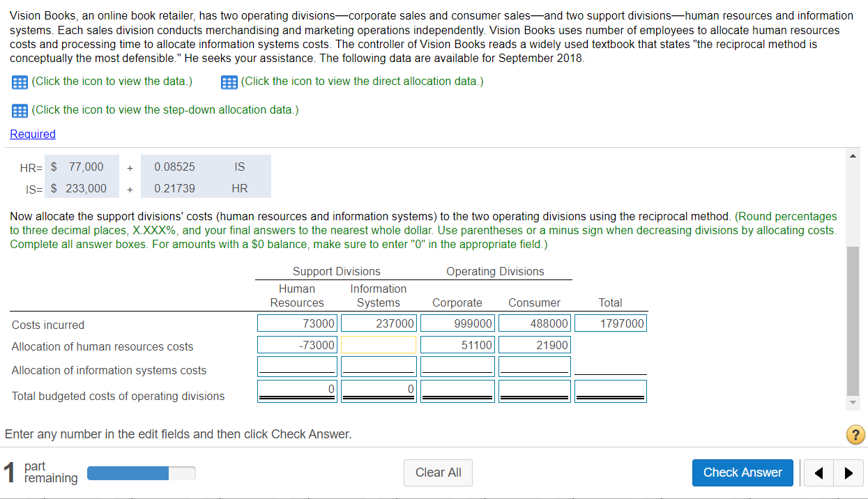Click Human Resources total budgeted costs field
The height and width of the screenshot is (499, 868).
pyautogui.click(x=297, y=391)
